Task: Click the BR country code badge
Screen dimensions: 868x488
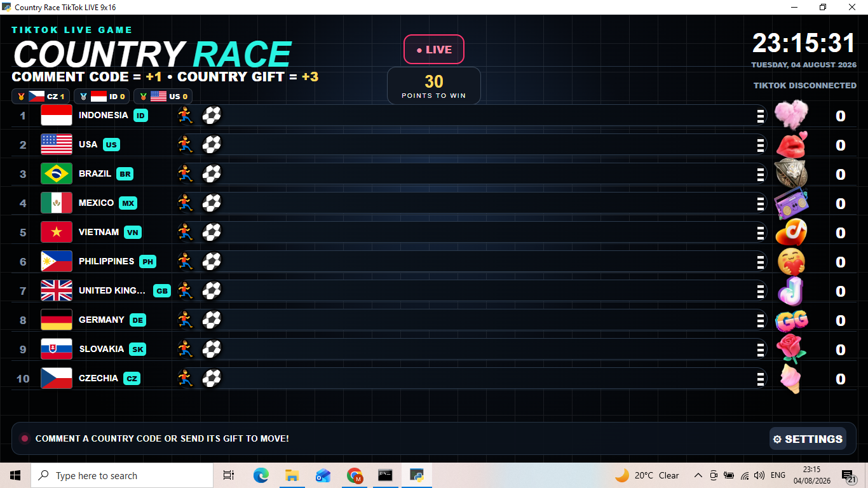Action: (125, 173)
